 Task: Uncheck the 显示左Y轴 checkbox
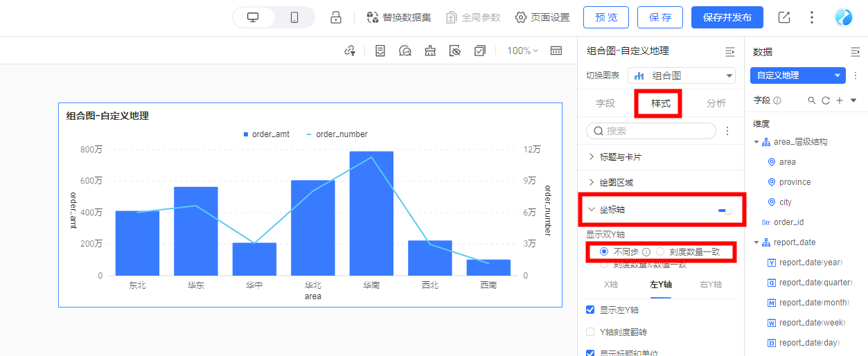click(x=591, y=310)
